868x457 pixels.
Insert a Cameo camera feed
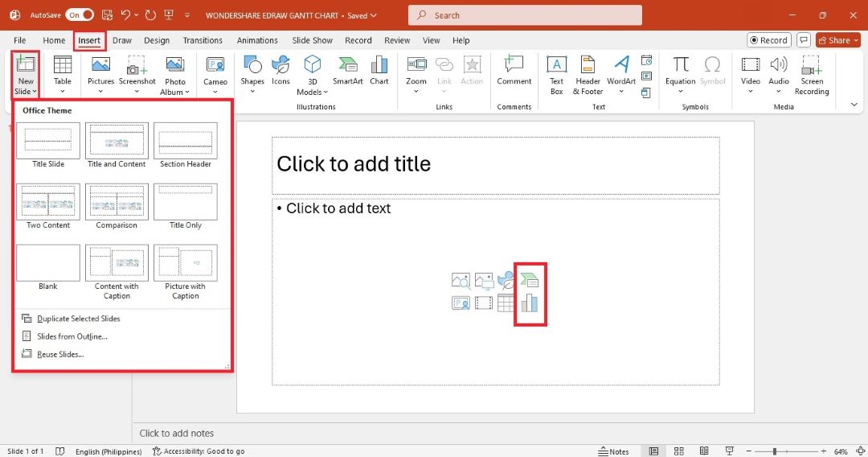tap(215, 71)
